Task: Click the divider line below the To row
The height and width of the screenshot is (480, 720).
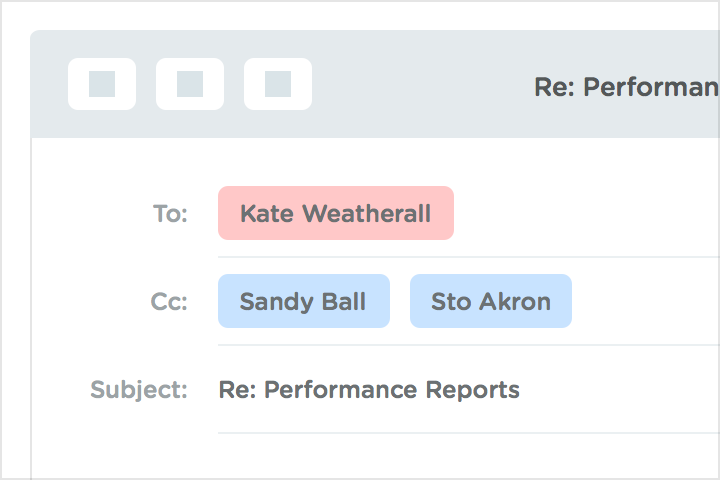Action: (468, 257)
